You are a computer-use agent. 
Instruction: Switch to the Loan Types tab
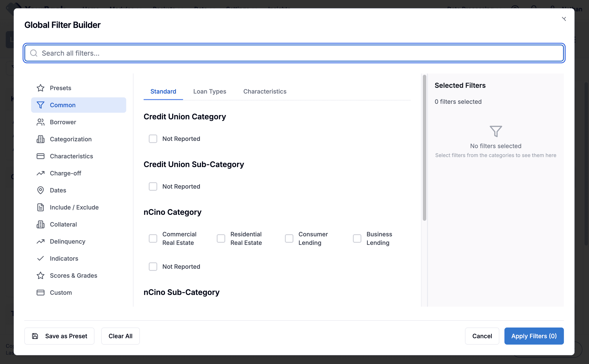coord(209,91)
